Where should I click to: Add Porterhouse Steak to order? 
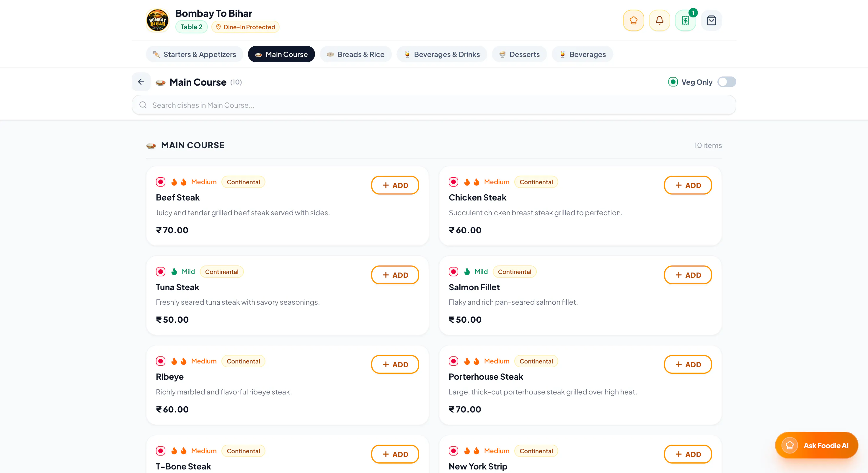click(x=688, y=365)
